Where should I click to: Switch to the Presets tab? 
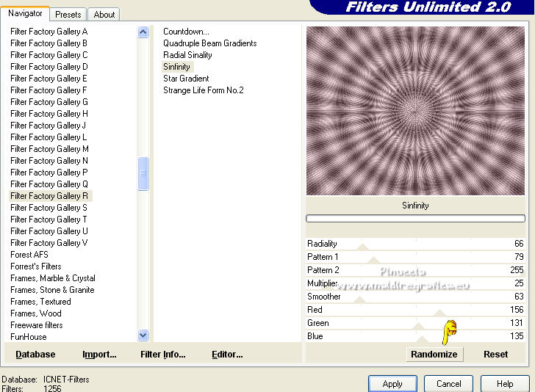tap(68, 15)
